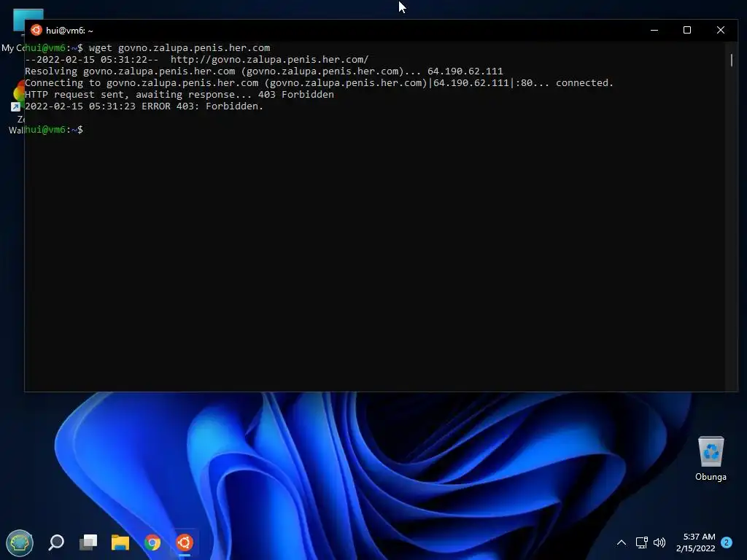Click the hui@vm6: ~ window title
The image size is (747, 560).
pyautogui.click(x=69, y=31)
